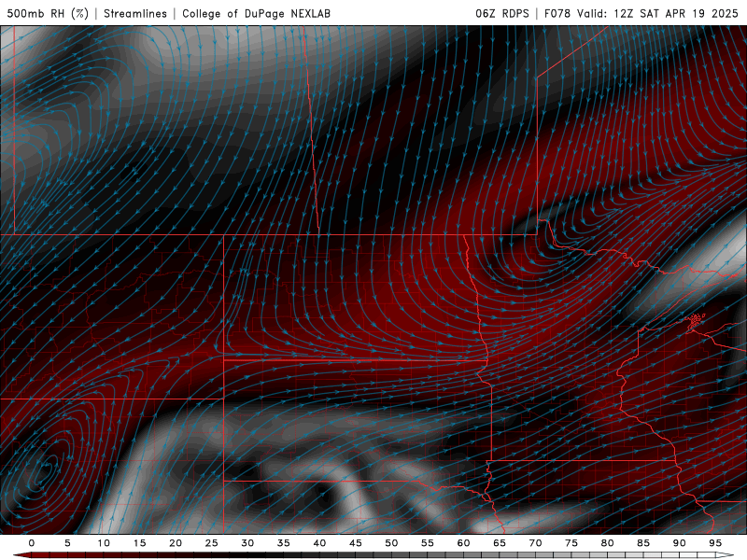This screenshot has height=560, width=747.
Task: Click the 50 value on the color scale
Action: [391, 543]
